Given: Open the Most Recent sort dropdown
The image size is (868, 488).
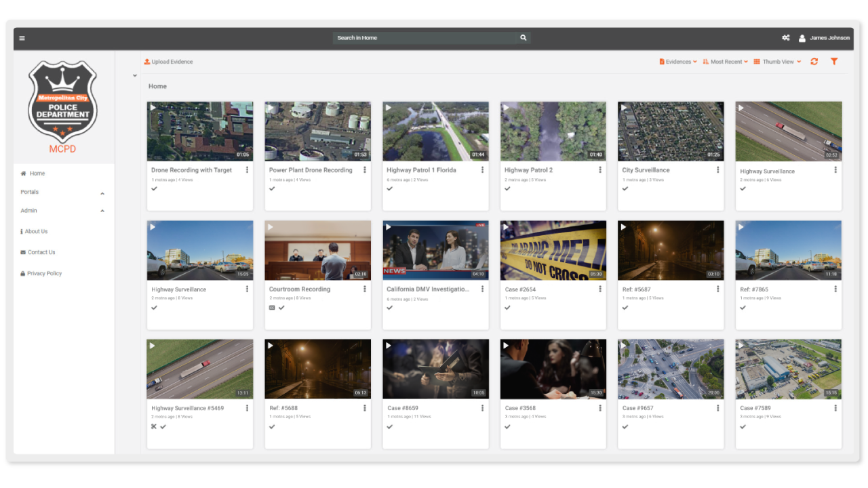Looking at the screenshot, I should pyautogui.click(x=725, y=61).
